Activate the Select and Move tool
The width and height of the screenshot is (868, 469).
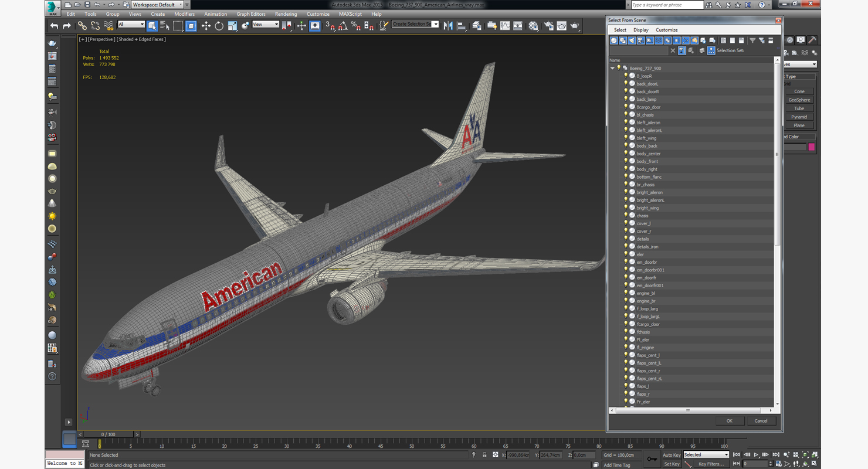coord(206,26)
